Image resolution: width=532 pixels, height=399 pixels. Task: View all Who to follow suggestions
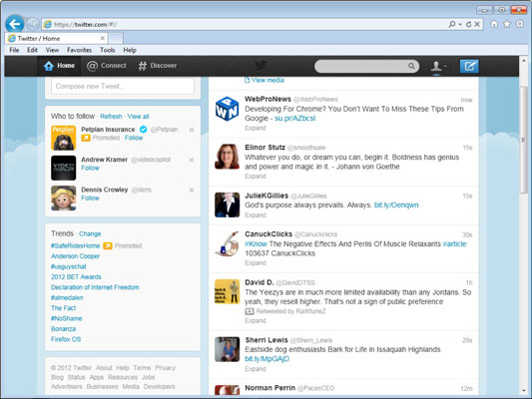click(x=138, y=117)
